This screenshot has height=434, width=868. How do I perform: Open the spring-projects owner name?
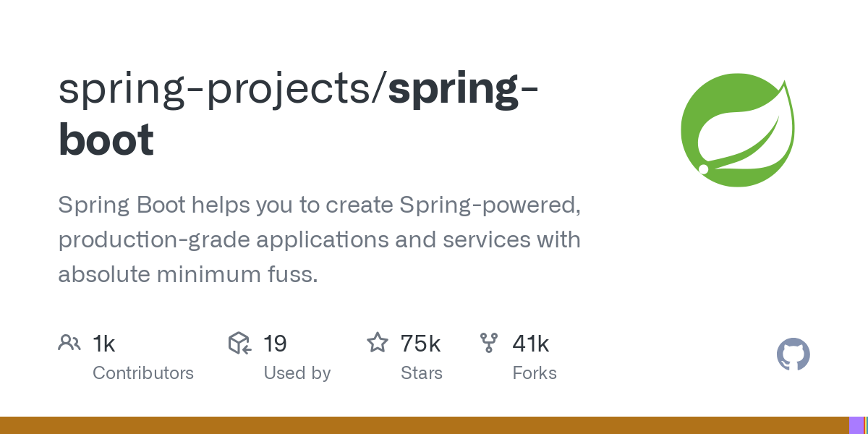coord(218,89)
